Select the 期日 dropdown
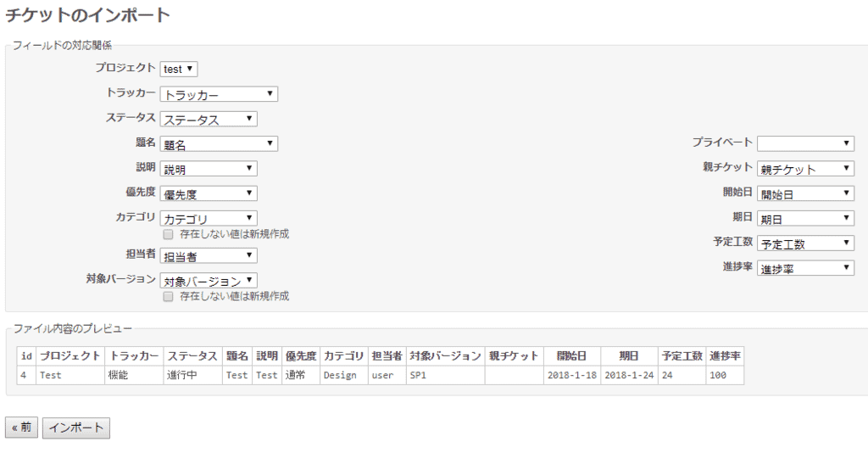The width and height of the screenshot is (868, 453). click(x=805, y=219)
